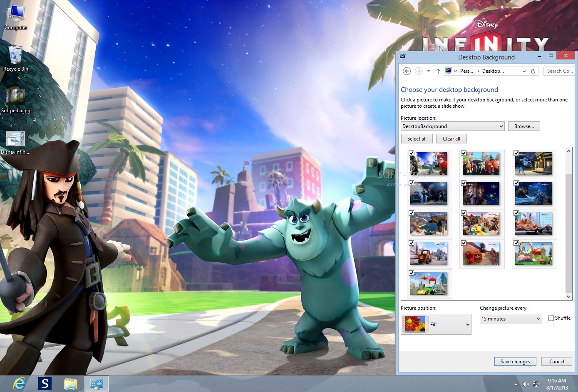Click the wallpaper list scrollbar thumb
This screenshot has width=578, height=392.
[x=569, y=233]
